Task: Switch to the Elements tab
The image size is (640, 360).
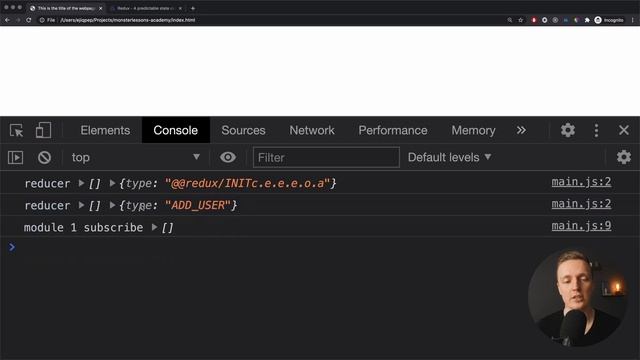Action: tap(105, 131)
